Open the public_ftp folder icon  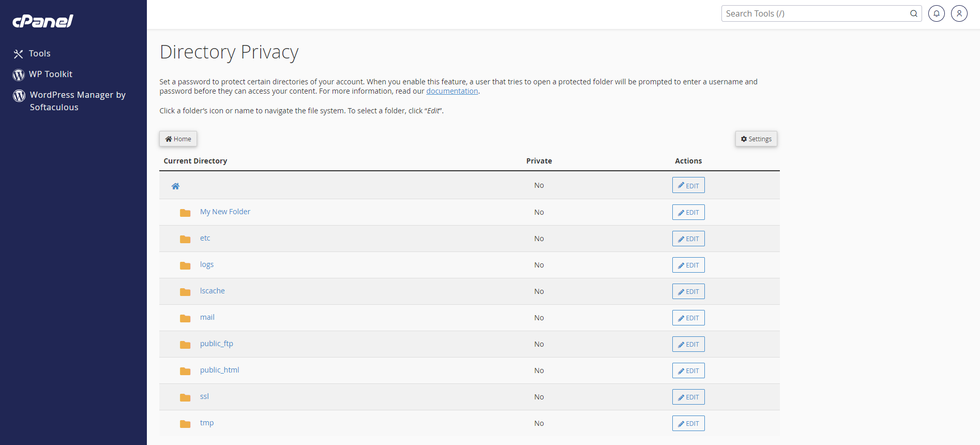tap(185, 345)
